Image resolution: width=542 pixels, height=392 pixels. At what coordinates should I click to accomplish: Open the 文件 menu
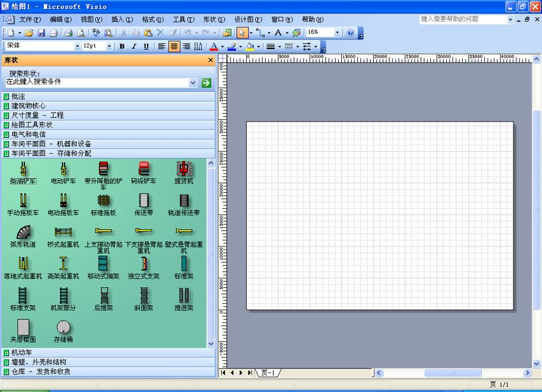(30, 20)
